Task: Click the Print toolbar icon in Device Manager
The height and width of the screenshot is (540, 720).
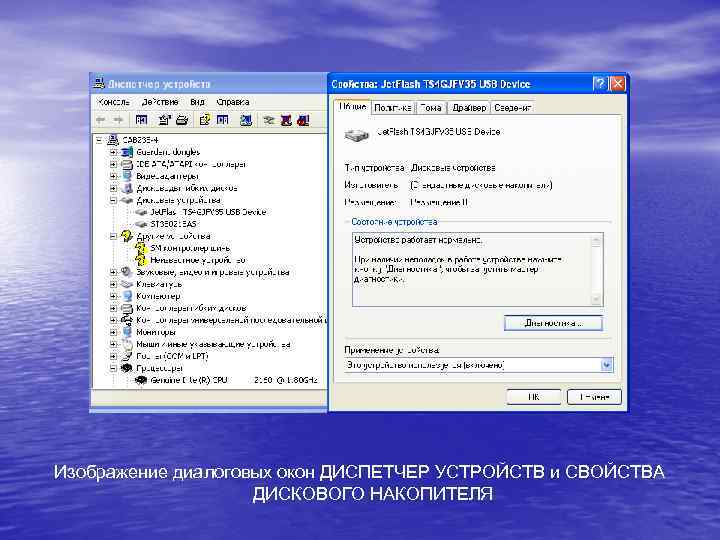Action: coord(182,120)
